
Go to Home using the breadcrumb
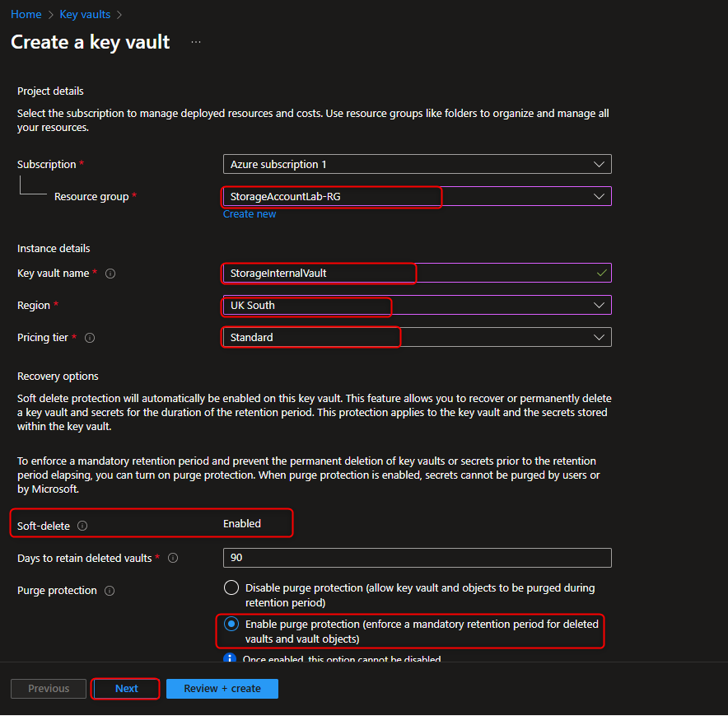[26, 14]
